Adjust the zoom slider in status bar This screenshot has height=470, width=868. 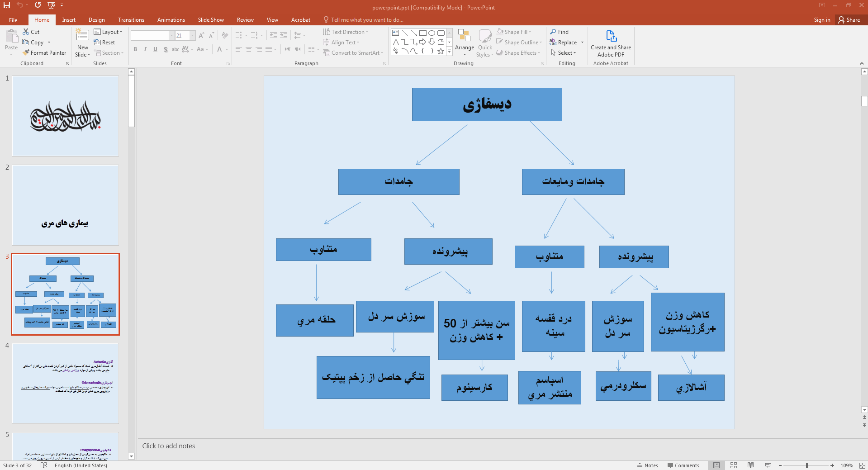[x=806, y=465]
